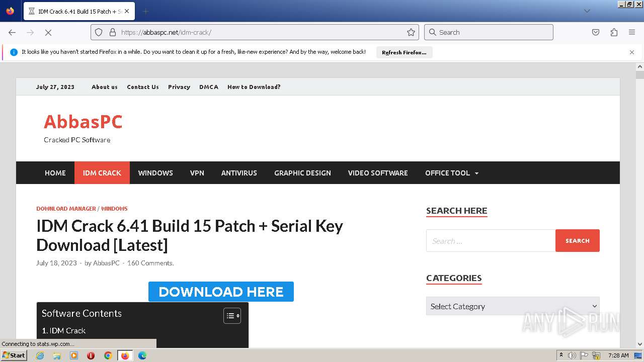
Task: Open GRAPHIC DESIGN navigation category
Action: pos(302,173)
